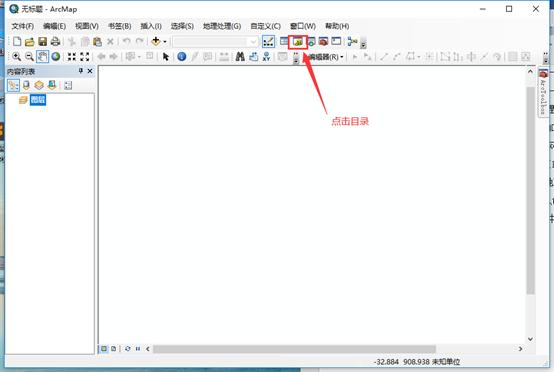Click Fixed Zoom In arrows

(72, 57)
